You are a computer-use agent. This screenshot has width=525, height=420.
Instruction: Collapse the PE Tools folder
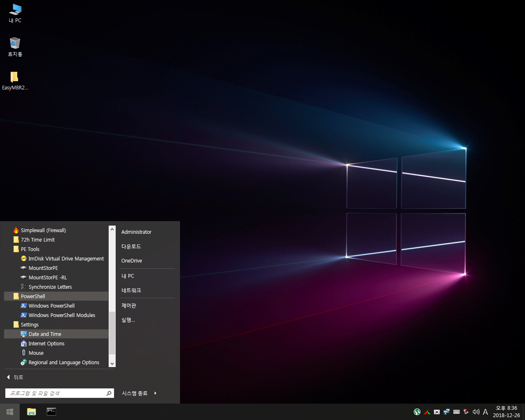pyautogui.click(x=56, y=249)
